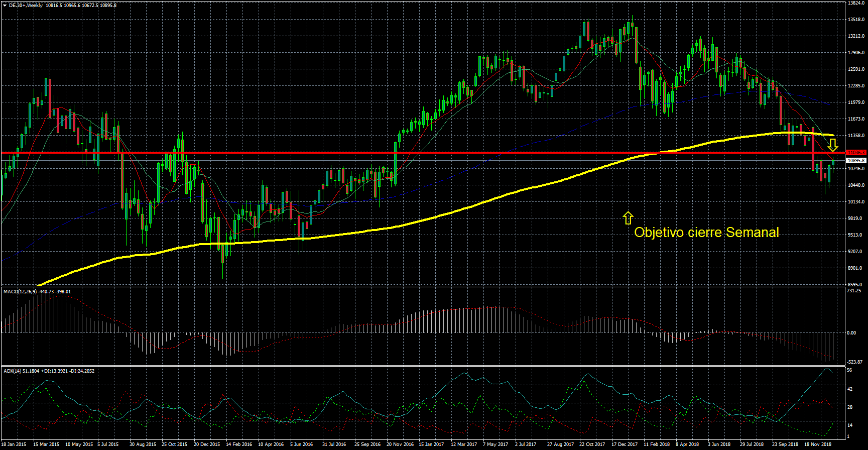The width and height of the screenshot is (868, 450).
Task: Click the ADX(14) indicator label
Action: coord(13,371)
